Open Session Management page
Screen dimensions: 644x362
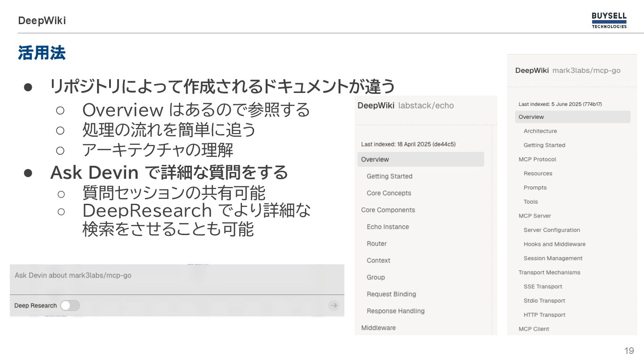click(x=553, y=258)
